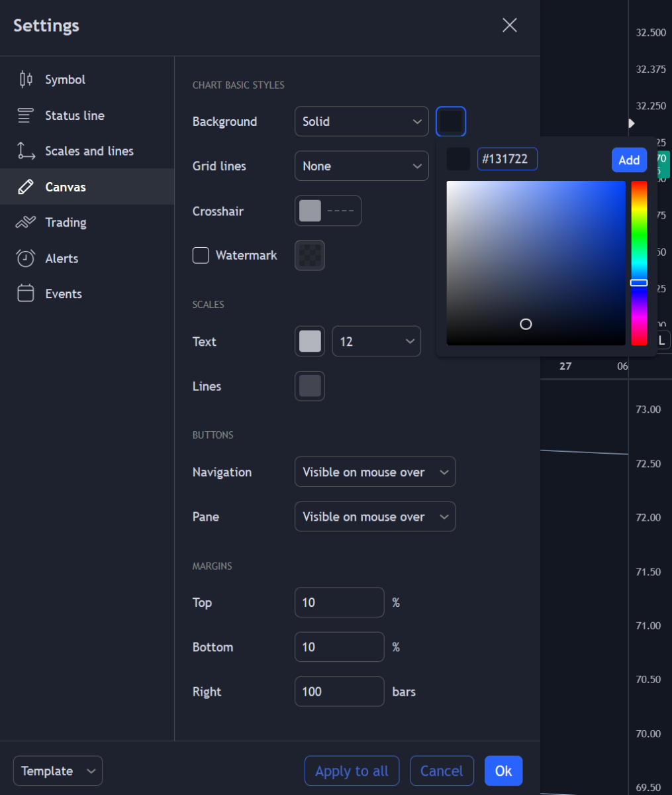Click the Bottom margin input field
This screenshot has height=795, width=672.
point(339,647)
